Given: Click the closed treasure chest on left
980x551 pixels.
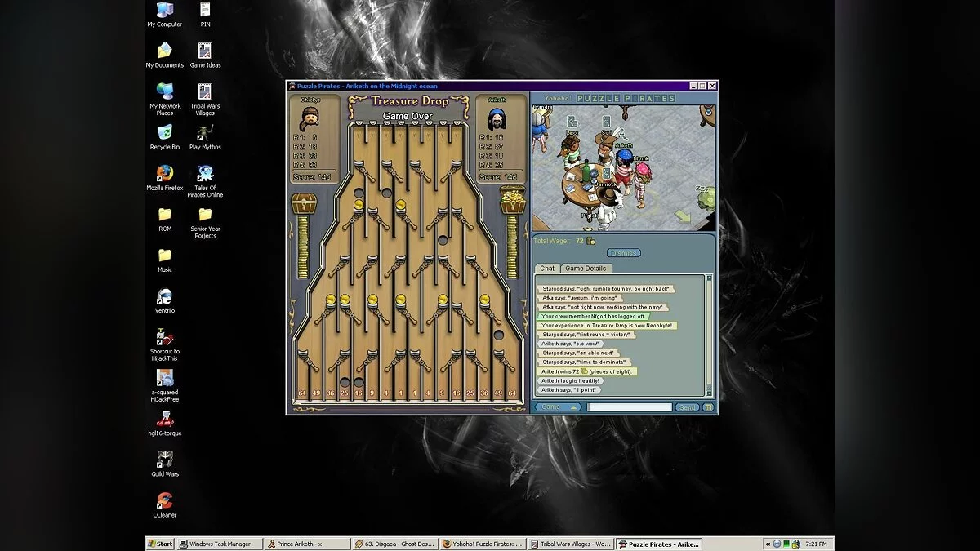Looking at the screenshot, I should click(304, 203).
